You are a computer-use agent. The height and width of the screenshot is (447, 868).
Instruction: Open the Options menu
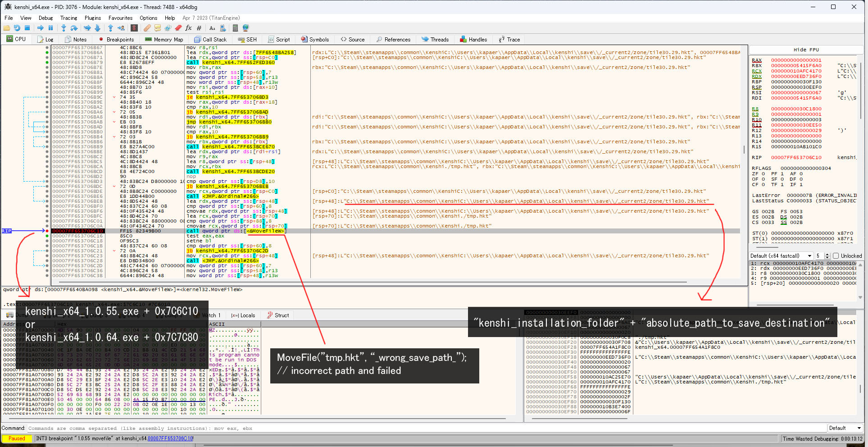click(x=148, y=18)
